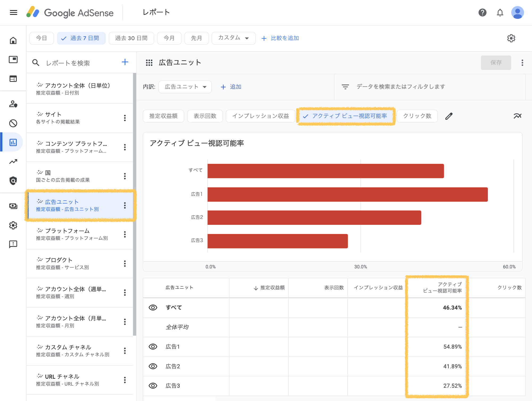Click the Google AdSense logo
This screenshot has width=532, height=401.
[x=70, y=12]
